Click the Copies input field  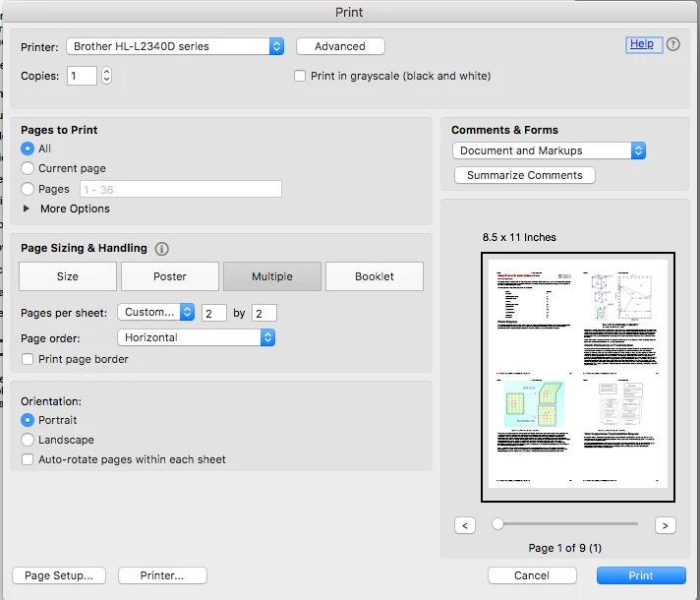[82, 76]
